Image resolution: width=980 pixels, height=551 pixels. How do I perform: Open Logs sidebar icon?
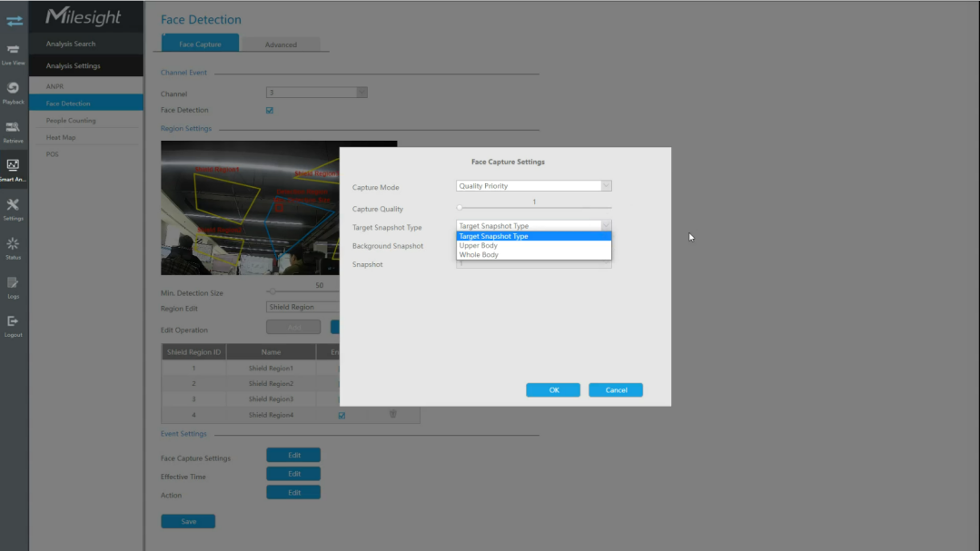click(13, 288)
